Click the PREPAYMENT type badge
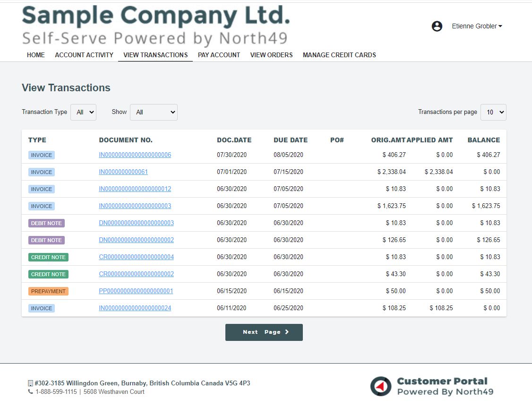Viewport: 532px width, 409px height. click(48, 291)
